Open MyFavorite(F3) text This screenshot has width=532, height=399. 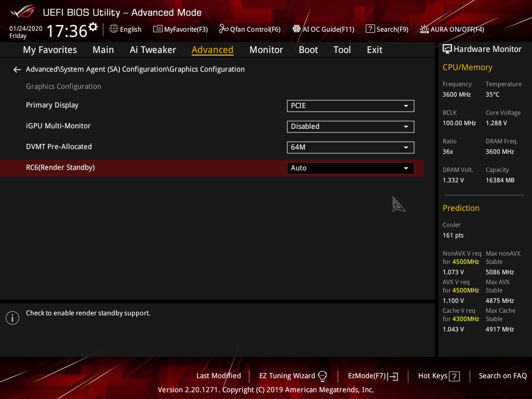tap(186, 29)
